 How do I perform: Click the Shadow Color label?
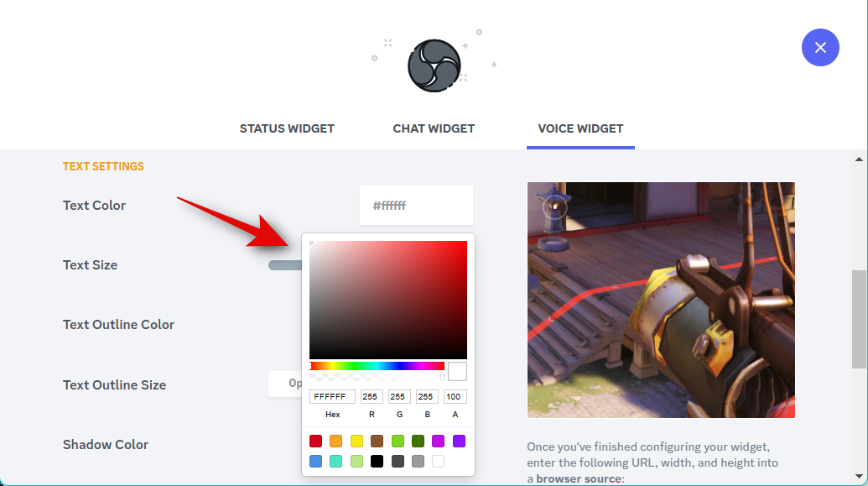coord(106,445)
